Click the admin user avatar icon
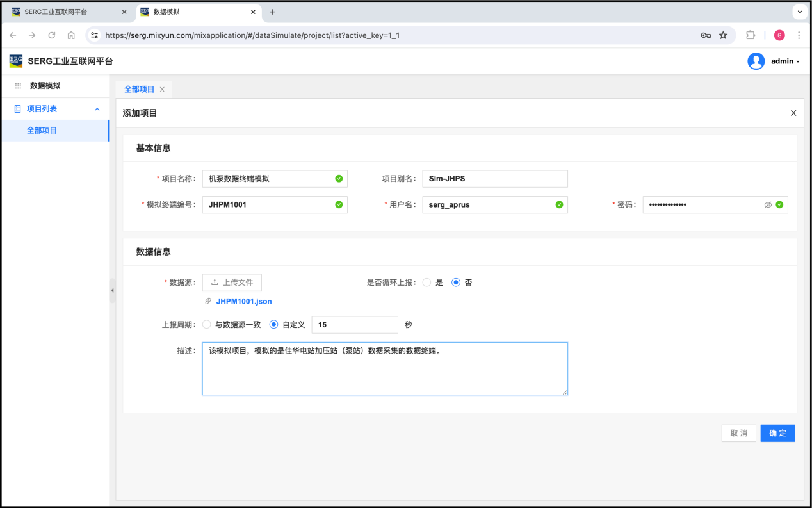 pos(756,61)
